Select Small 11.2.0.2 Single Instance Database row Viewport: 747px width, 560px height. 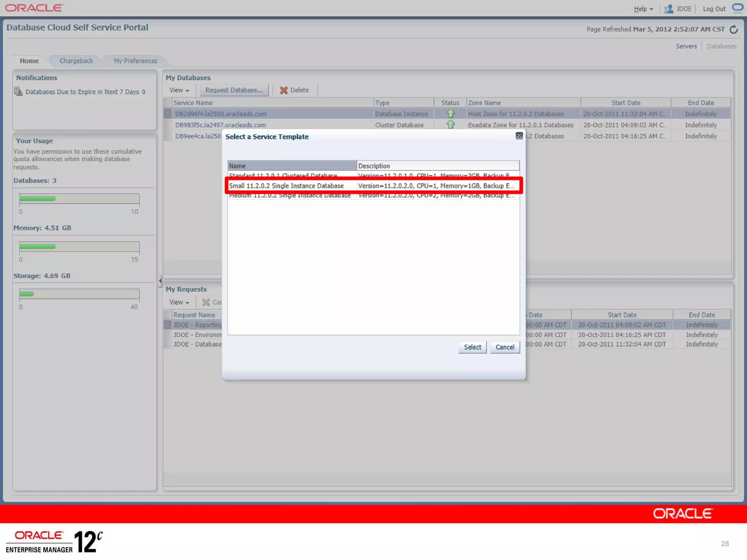(286, 186)
